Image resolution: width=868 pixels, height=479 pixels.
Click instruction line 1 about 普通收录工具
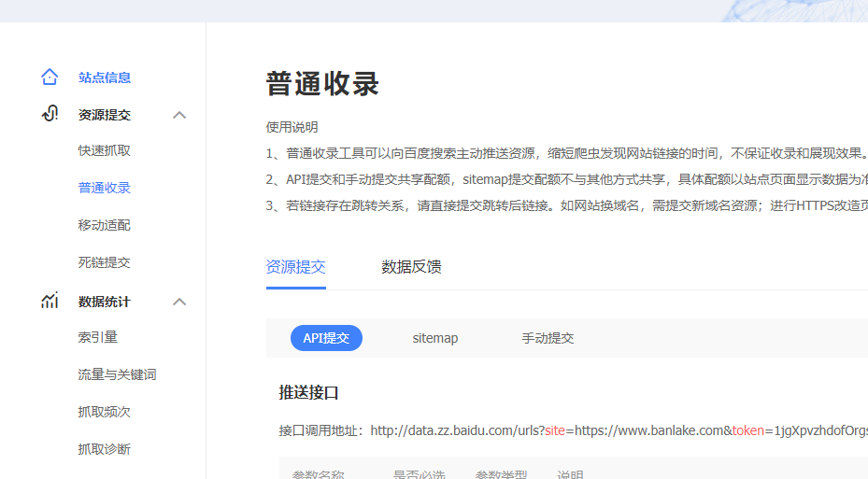click(567, 153)
